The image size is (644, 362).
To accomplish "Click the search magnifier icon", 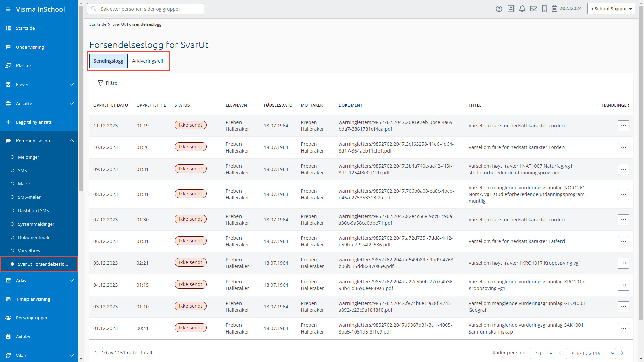I will [x=94, y=9].
